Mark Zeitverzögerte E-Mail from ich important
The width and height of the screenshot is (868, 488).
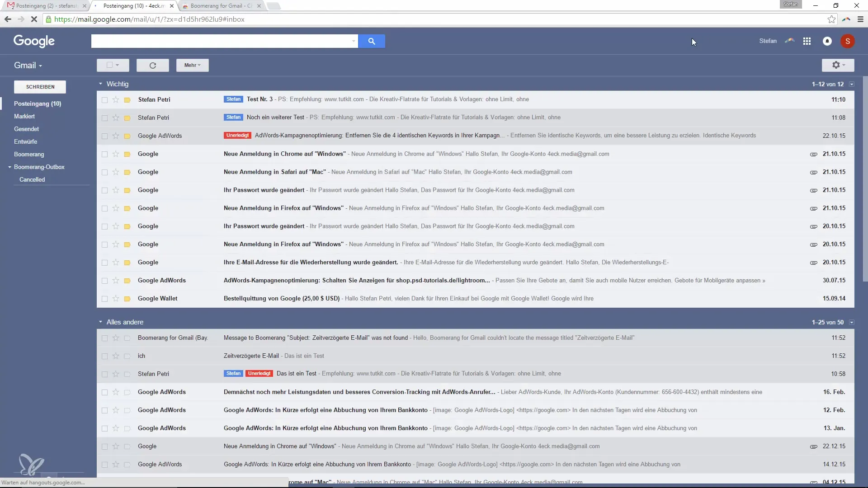click(x=127, y=356)
